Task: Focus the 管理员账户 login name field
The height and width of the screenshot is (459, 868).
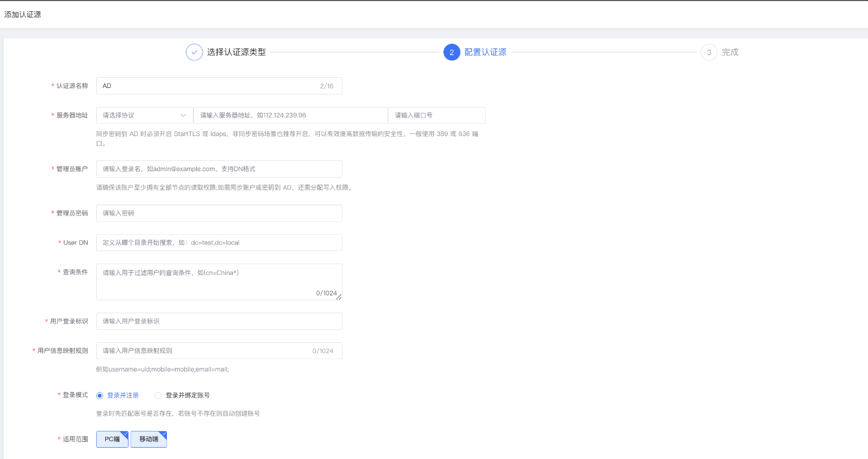Action: [219, 169]
